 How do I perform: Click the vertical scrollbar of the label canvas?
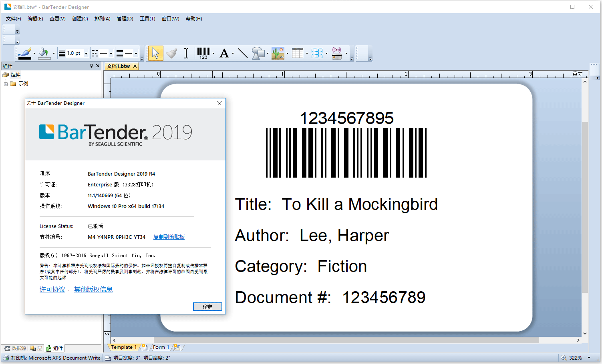pyautogui.click(x=585, y=208)
